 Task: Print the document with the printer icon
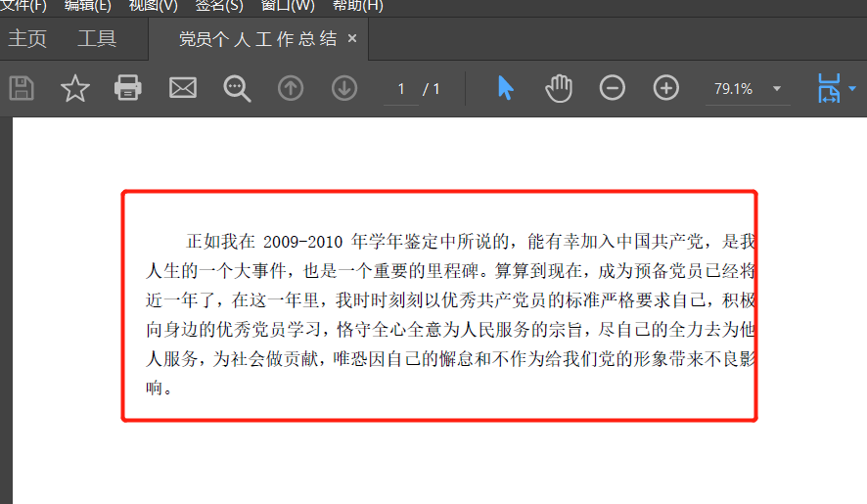(x=128, y=88)
